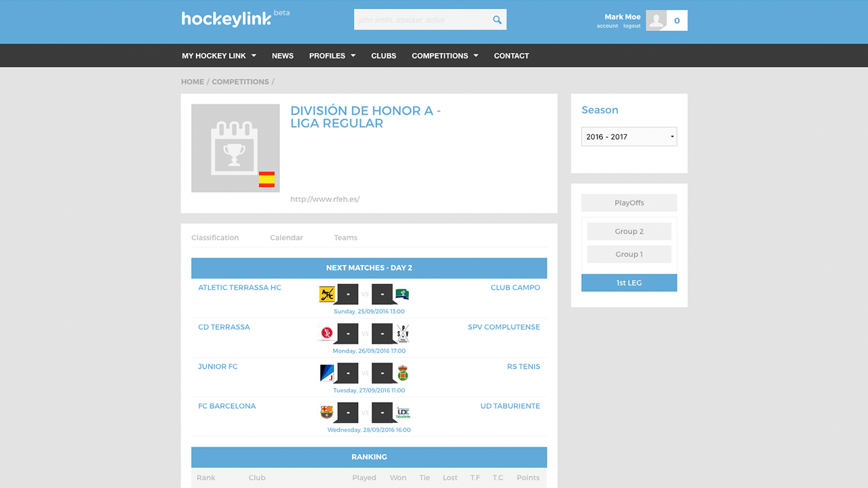Image resolution: width=868 pixels, height=488 pixels.
Task: Open the JUNIOR FC team link
Action: 218,366
